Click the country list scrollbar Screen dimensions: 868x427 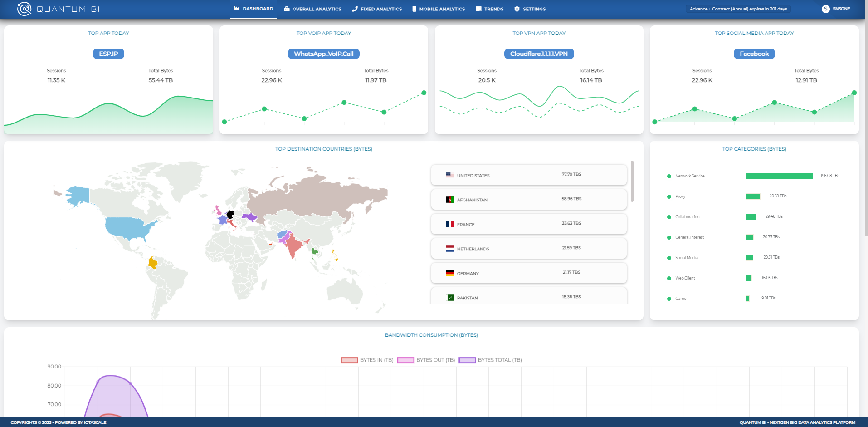click(x=632, y=182)
